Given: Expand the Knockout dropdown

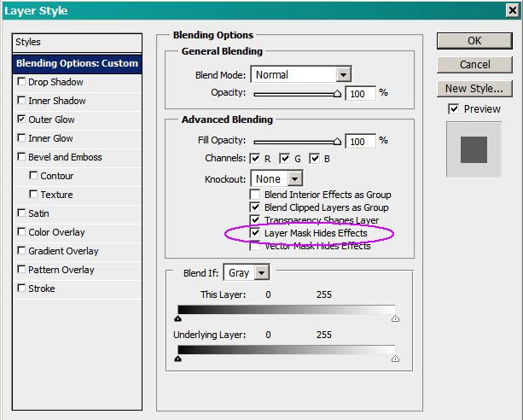Looking at the screenshot, I should click(294, 179).
